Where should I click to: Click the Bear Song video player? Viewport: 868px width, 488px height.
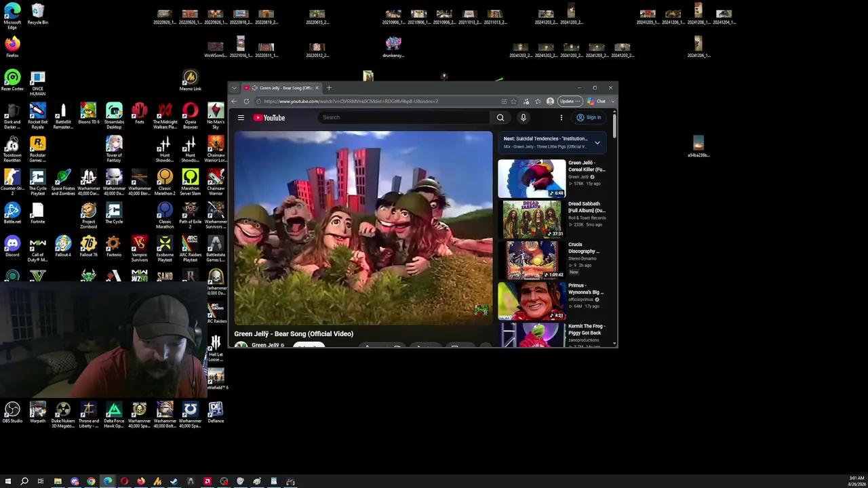(x=363, y=228)
